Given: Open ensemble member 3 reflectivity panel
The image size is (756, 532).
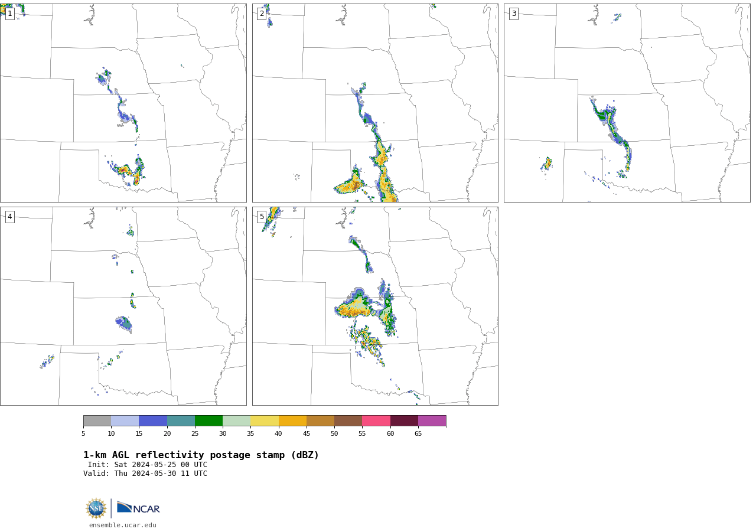Looking at the screenshot, I should tap(627, 103).
